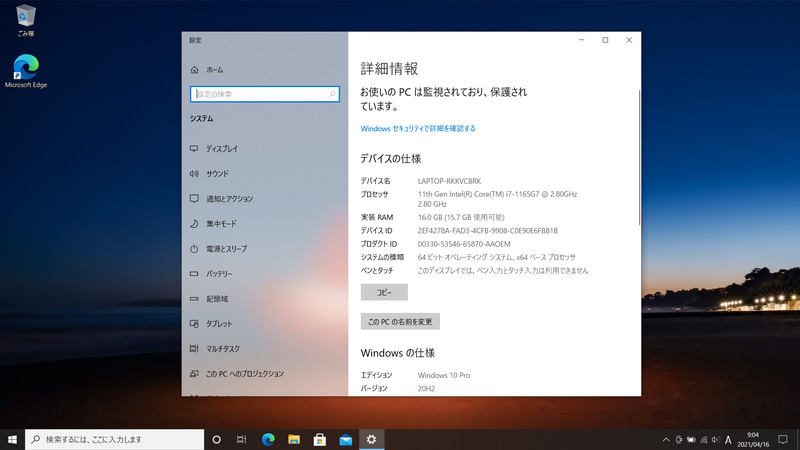This screenshot has height=450, width=800.
Task: Open Microsoft Edge desktop shortcut
Action: [x=26, y=71]
